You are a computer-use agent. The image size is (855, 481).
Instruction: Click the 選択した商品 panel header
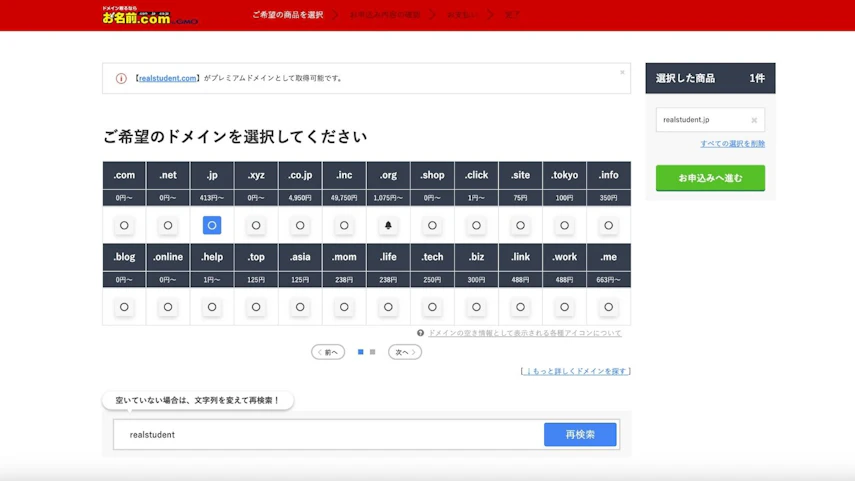710,79
